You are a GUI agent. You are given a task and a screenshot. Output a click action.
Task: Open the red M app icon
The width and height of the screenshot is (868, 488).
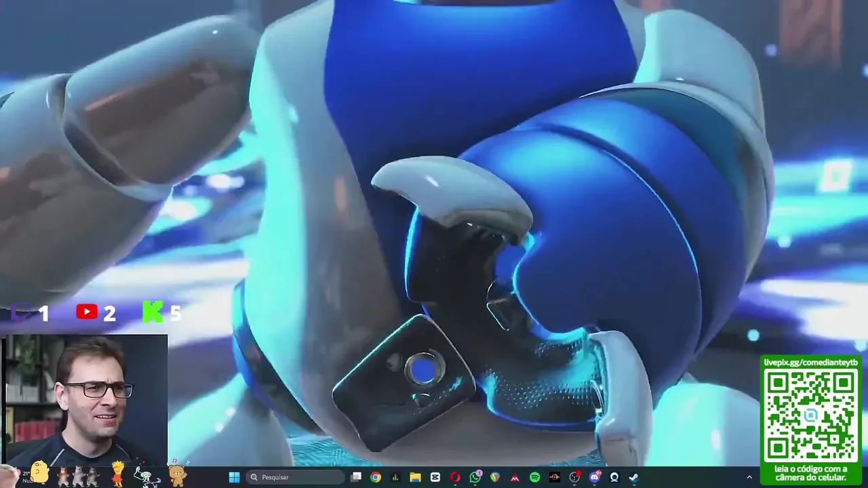tap(515, 477)
